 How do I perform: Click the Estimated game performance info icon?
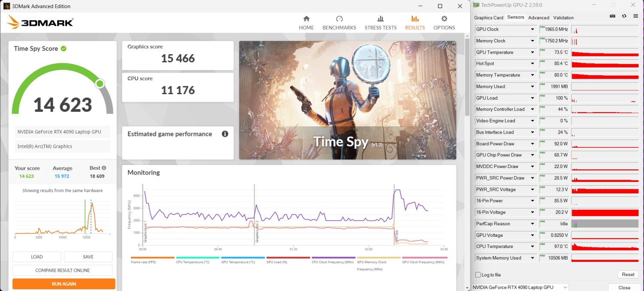point(225,134)
